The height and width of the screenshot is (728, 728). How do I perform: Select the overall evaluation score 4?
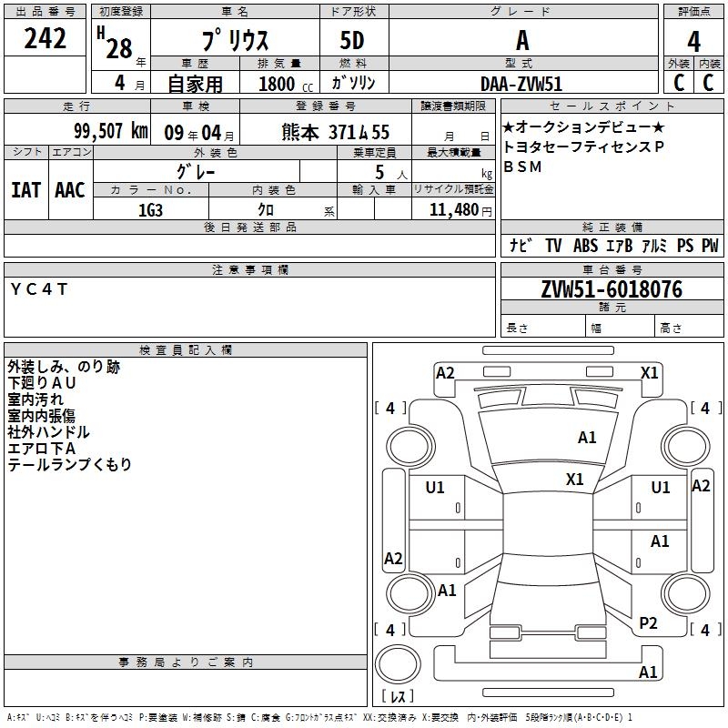(693, 42)
